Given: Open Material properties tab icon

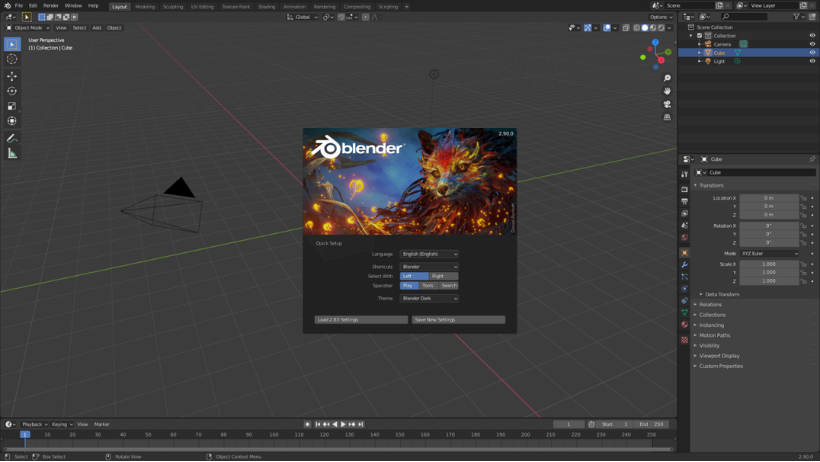Looking at the screenshot, I should click(685, 324).
